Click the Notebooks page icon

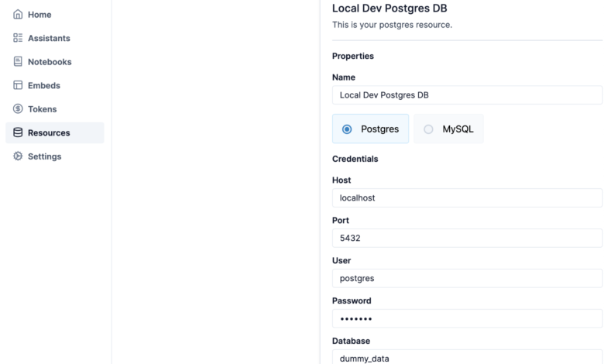[x=18, y=62]
